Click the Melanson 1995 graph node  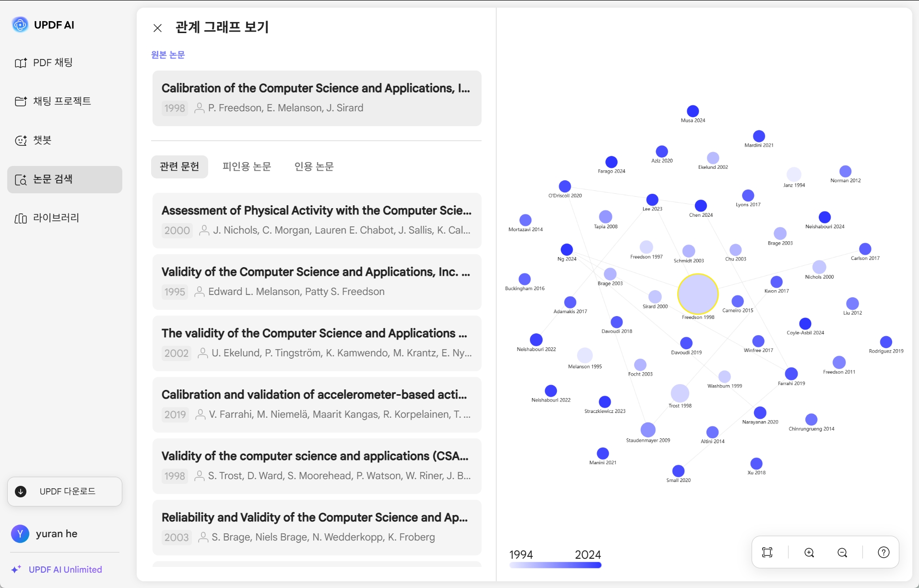pyautogui.click(x=585, y=355)
